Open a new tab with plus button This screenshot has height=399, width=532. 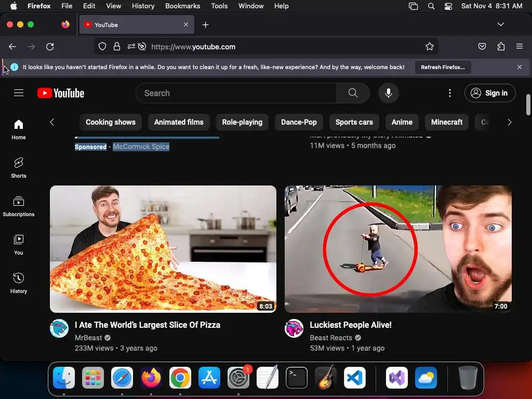point(205,25)
